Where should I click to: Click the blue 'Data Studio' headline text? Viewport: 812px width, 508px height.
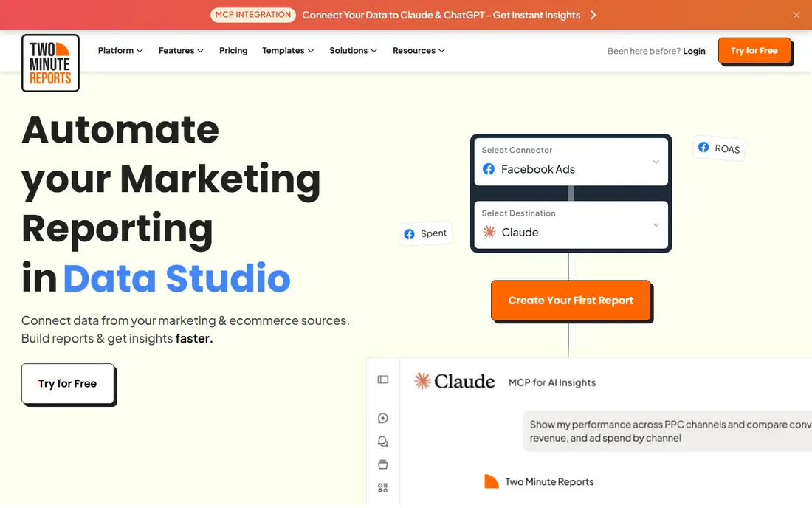(x=176, y=278)
